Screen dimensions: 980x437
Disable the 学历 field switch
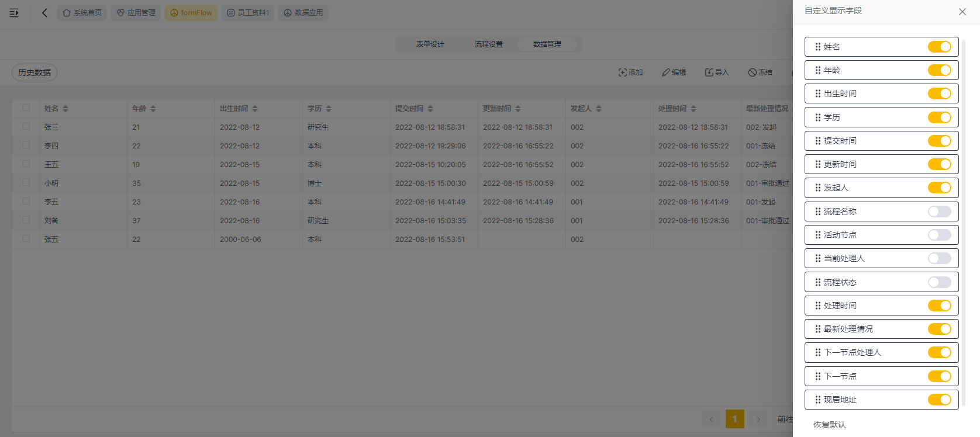[x=940, y=117]
